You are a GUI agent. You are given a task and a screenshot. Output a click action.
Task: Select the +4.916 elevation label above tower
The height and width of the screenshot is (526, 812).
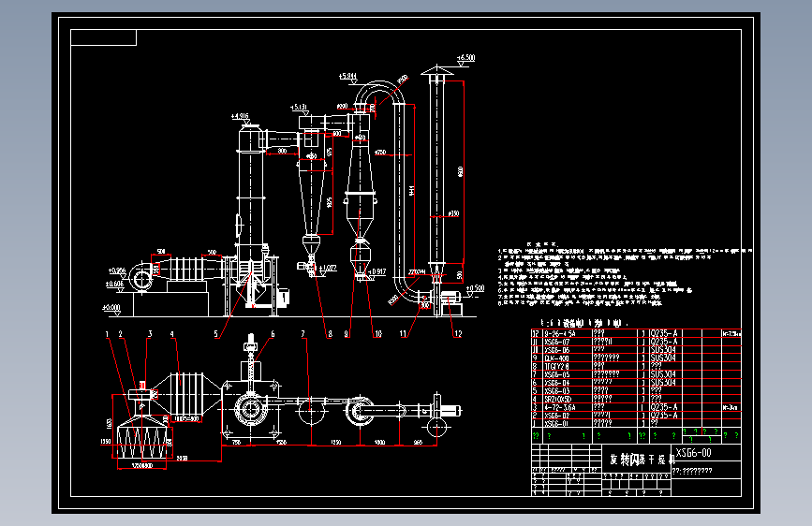241,116
